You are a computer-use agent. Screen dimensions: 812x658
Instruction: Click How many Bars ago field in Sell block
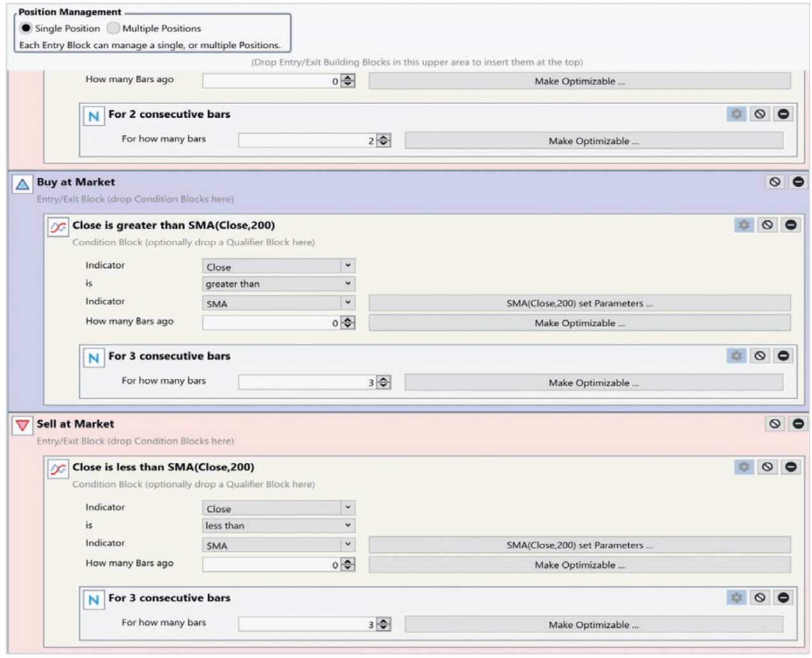(271, 565)
